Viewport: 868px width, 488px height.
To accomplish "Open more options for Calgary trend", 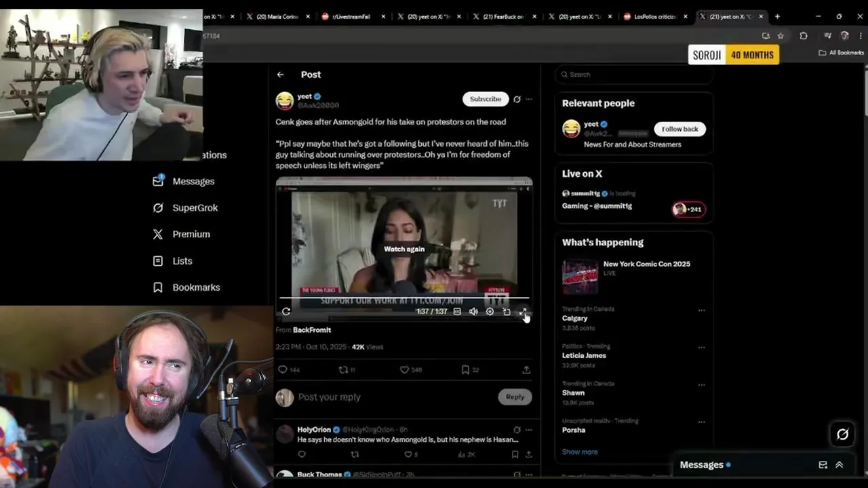I will pyautogui.click(x=701, y=310).
